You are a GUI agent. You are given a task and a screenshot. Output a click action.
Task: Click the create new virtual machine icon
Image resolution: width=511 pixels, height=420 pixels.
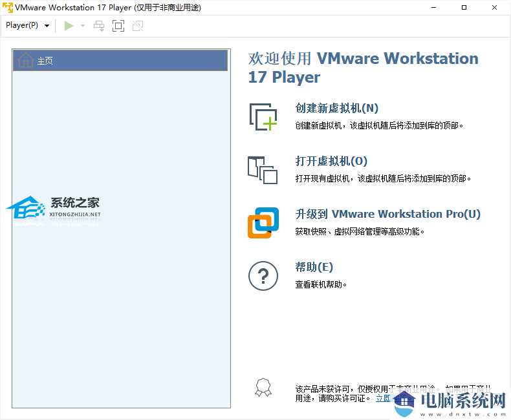click(x=263, y=116)
